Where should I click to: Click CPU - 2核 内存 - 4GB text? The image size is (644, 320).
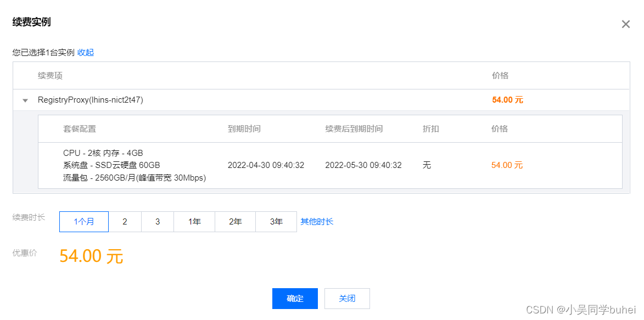[103, 153]
